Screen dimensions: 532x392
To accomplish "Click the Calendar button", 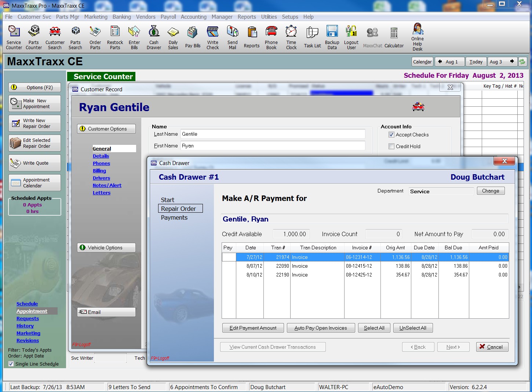I will pos(422,62).
